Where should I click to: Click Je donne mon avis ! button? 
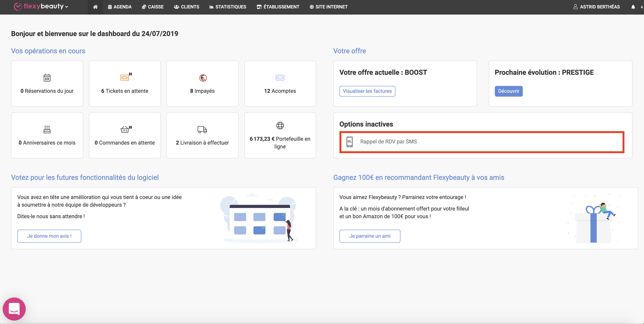49,236
